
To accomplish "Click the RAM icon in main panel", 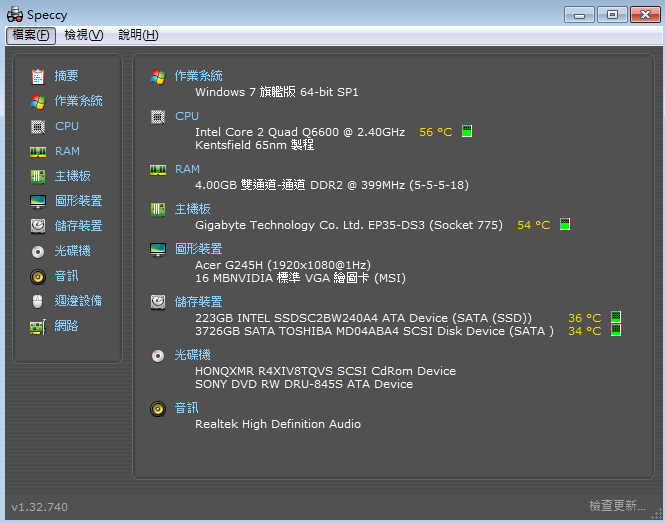I will (158, 170).
